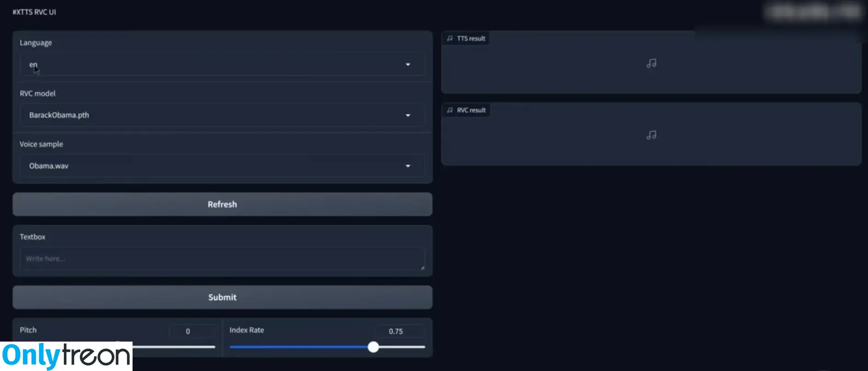The image size is (868, 371).
Task: Click the RVC result label note icon
Action: tap(450, 110)
